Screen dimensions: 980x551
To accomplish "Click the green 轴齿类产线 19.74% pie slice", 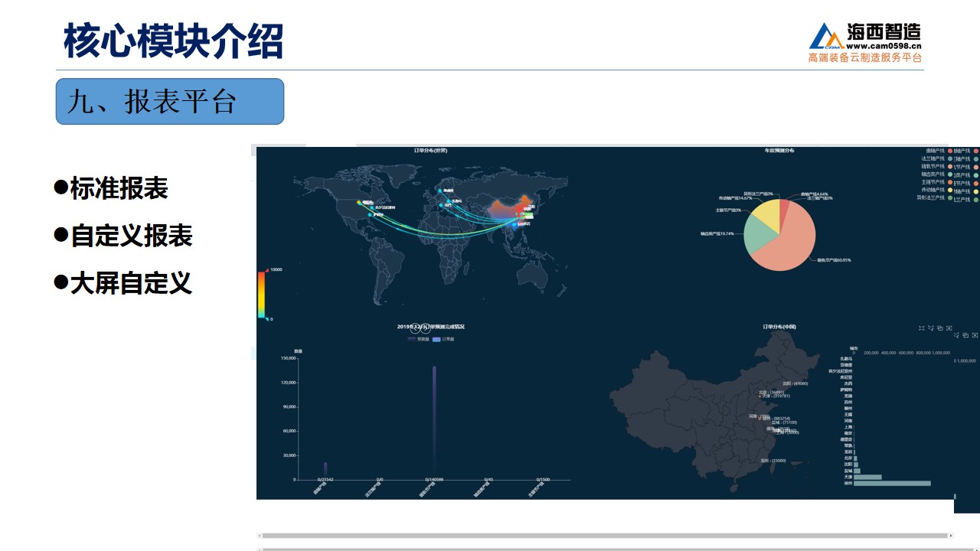I will click(757, 234).
